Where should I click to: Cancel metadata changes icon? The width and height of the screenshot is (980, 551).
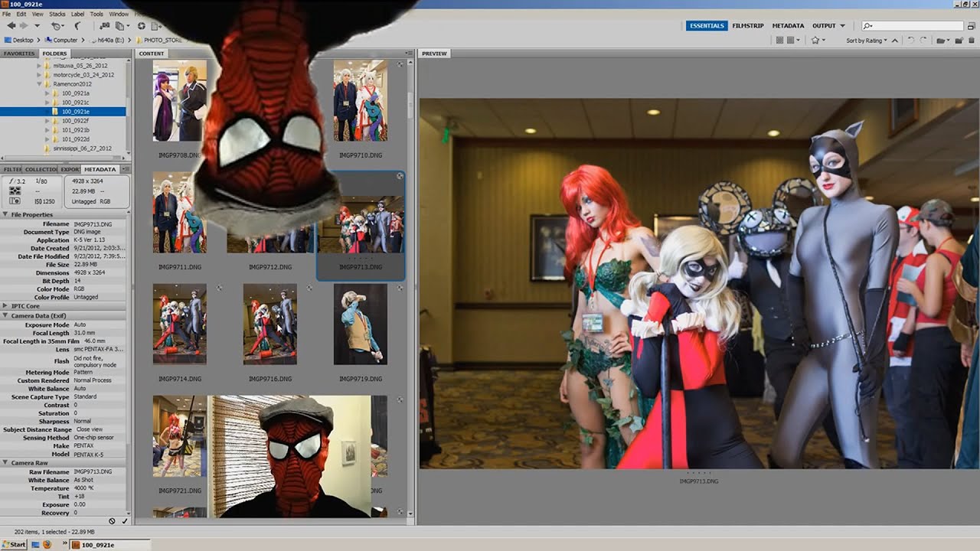(x=112, y=521)
